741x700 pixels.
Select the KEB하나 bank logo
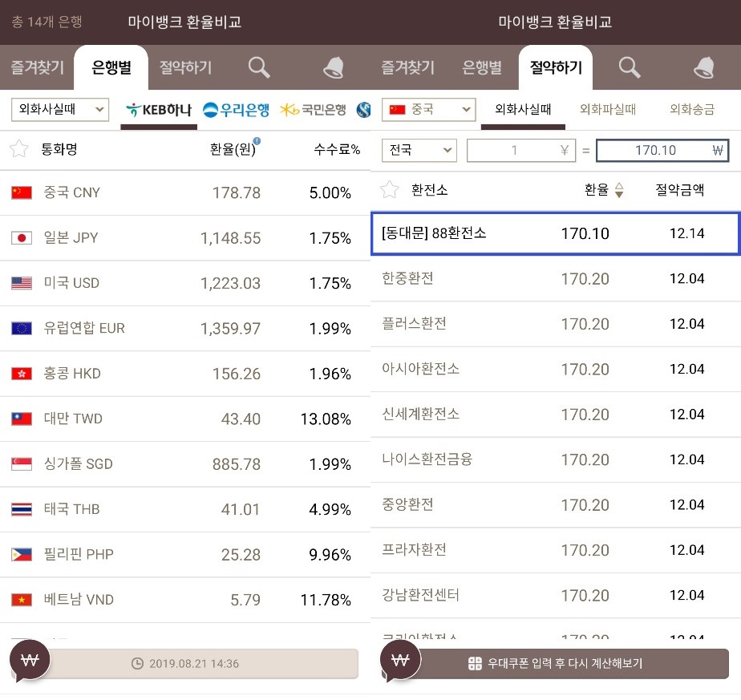click(158, 111)
